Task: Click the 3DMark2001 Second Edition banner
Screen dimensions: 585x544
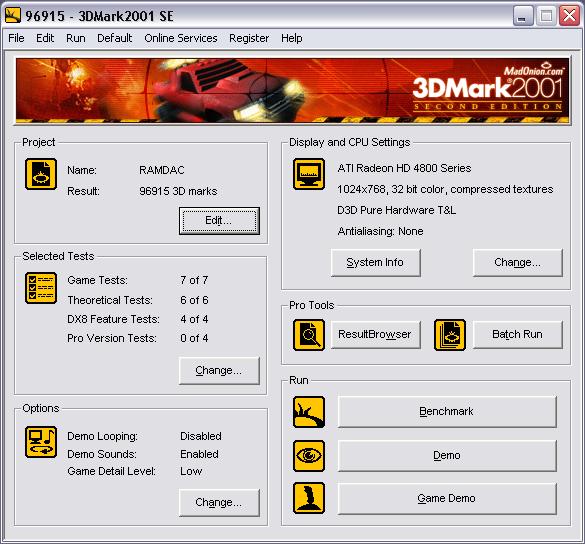Action: pyautogui.click(x=292, y=90)
